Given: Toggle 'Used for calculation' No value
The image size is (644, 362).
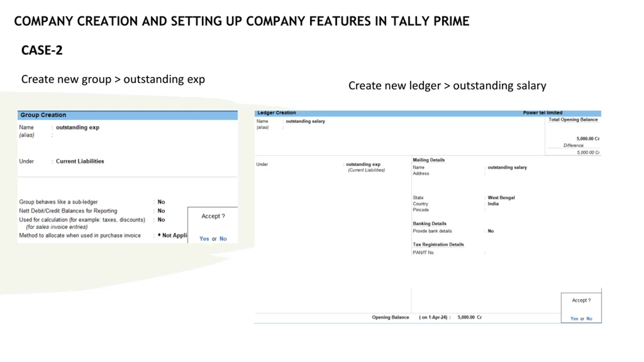Looking at the screenshot, I should (x=161, y=220).
